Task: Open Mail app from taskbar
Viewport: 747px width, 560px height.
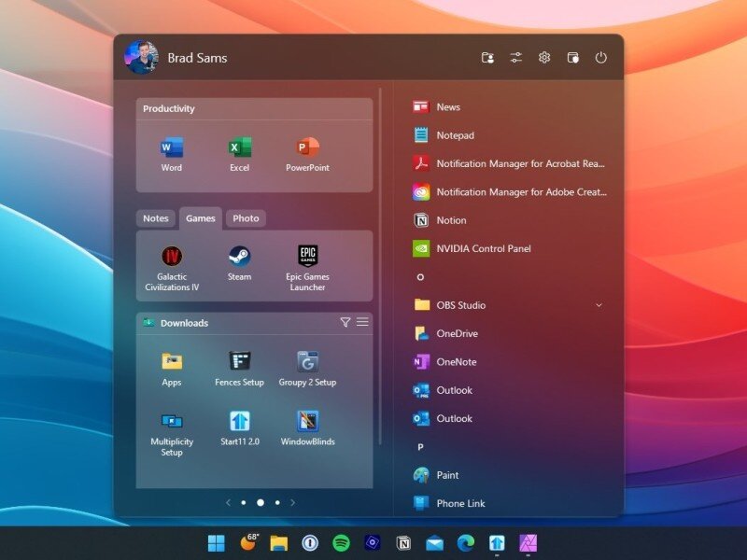Action: click(x=434, y=543)
